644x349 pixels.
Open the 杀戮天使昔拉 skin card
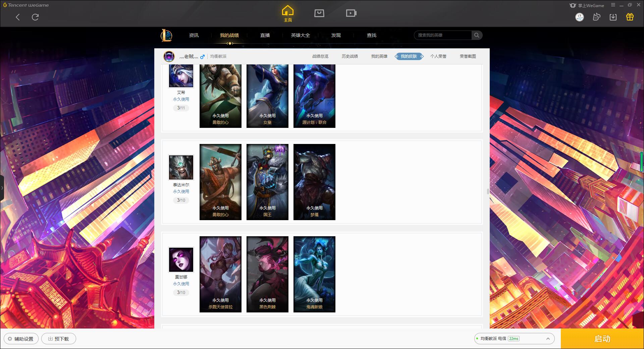[x=220, y=274]
